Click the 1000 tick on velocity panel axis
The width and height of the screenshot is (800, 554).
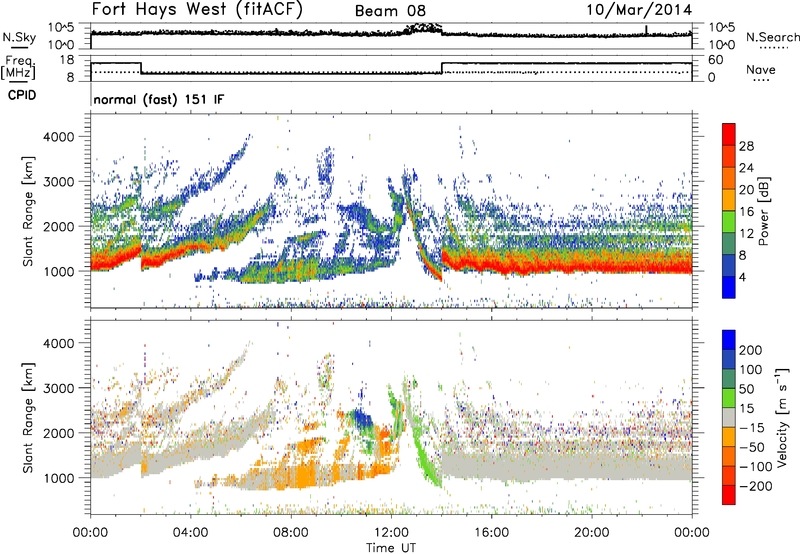coord(58,478)
